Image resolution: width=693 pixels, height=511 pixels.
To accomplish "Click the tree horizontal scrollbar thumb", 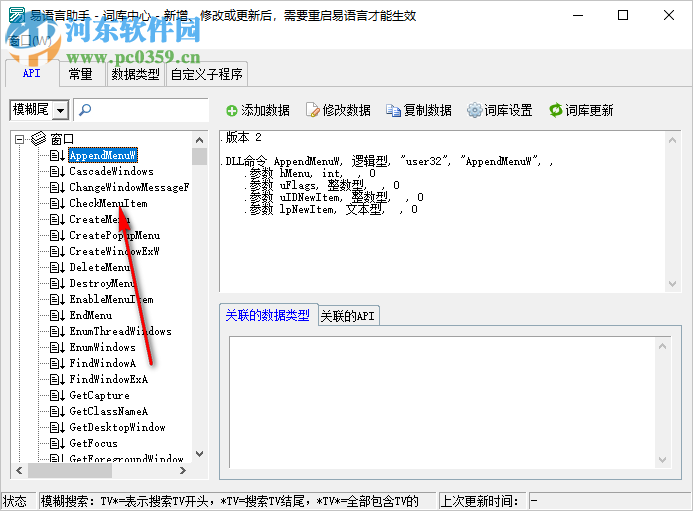I will click(x=70, y=471).
